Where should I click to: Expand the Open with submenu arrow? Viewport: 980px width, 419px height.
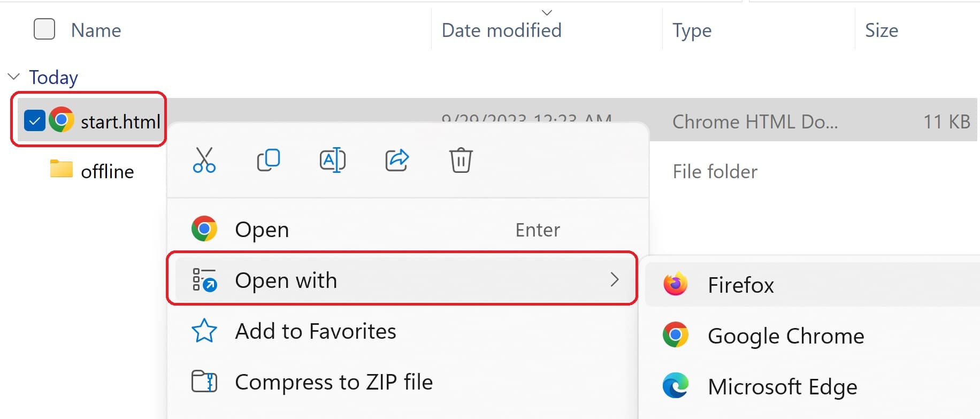click(x=615, y=279)
